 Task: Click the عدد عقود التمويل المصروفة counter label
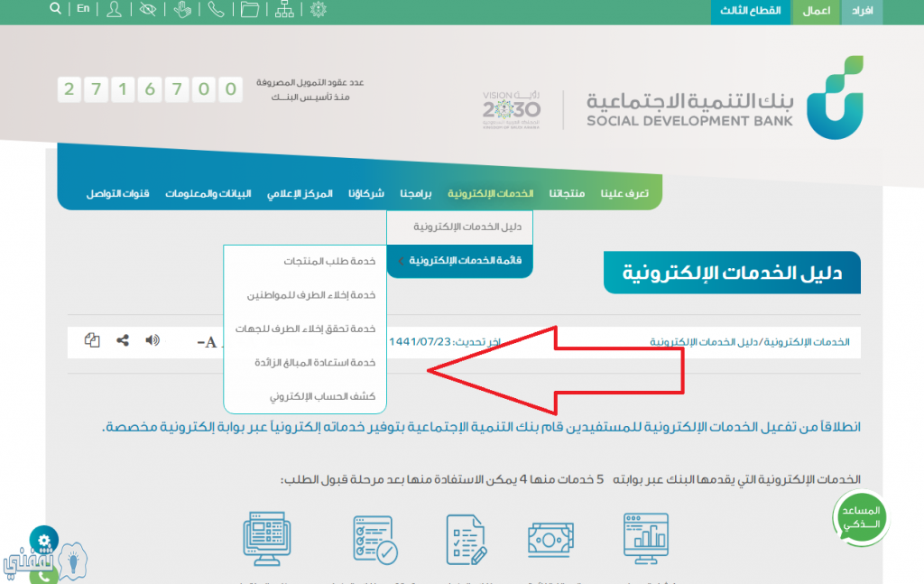pos(310,89)
